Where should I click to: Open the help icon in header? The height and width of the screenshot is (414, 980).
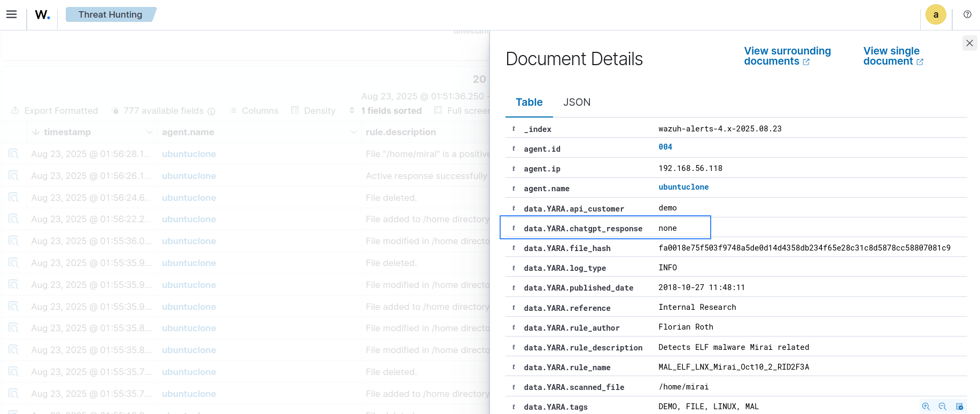click(967, 14)
